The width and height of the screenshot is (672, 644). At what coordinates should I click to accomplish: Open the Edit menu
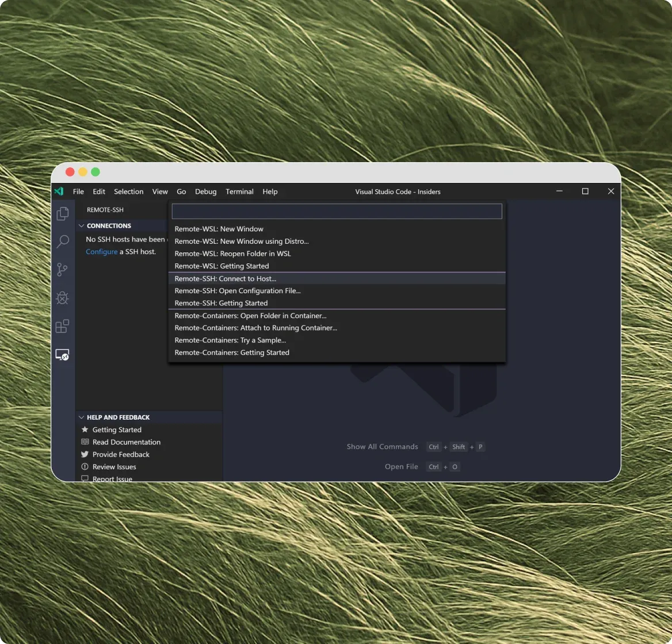(x=99, y=191)
